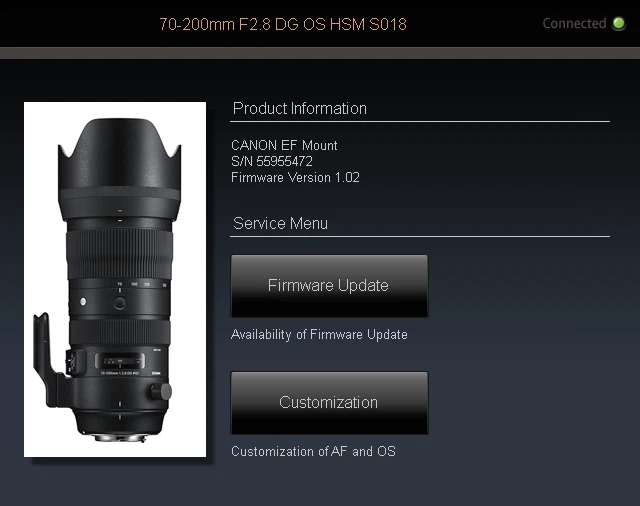Click the Product Information heading
The width and height of the screenshot is (640, 506).
pos(299,108)
